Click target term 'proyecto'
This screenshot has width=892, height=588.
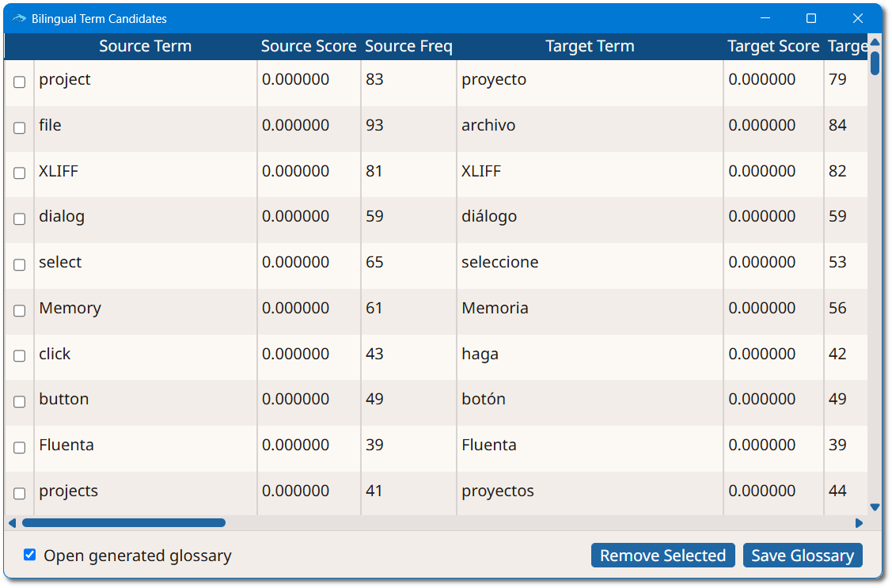click(494, 80)
